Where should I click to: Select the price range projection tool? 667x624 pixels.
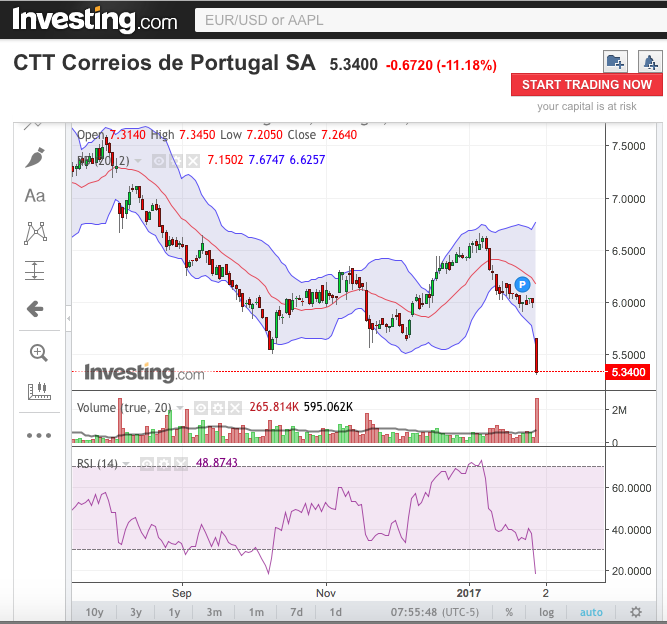[x=35, y=270]
